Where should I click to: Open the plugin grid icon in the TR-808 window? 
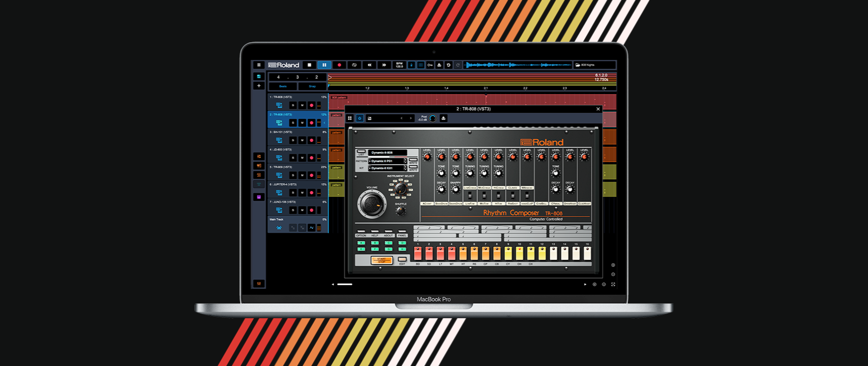pyautogui.click(x=350, y=118)
